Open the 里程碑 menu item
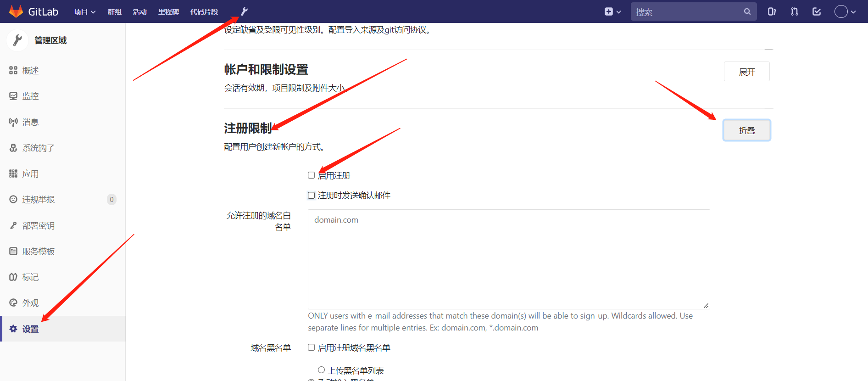Viewport: 868px width, 381px height. click(x=168, y=11)
